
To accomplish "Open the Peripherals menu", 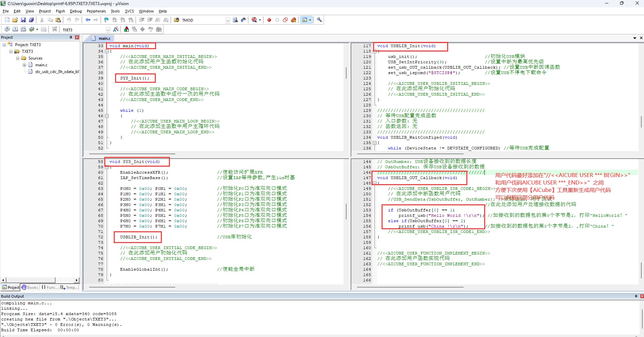I will point(96,11).
